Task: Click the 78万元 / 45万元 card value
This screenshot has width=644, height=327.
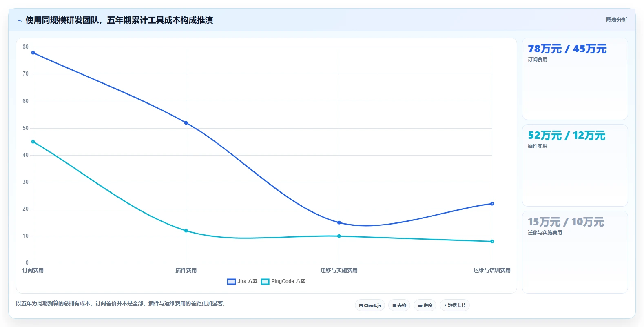Action: pos(567,49)
